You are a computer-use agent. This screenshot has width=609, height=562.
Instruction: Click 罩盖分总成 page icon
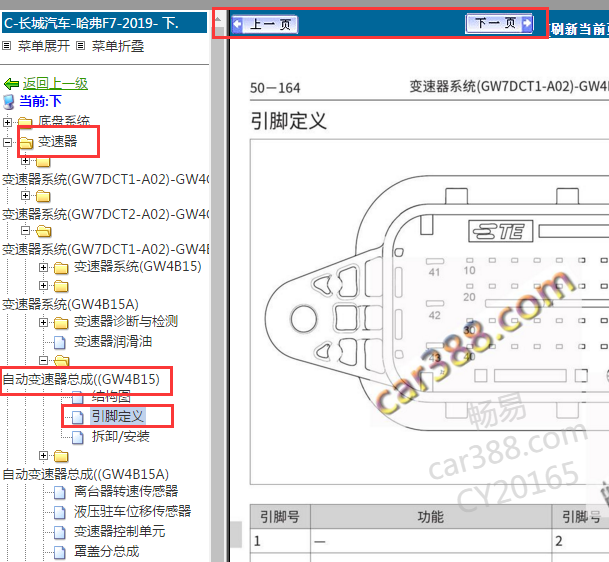click(x=59, y=552)
